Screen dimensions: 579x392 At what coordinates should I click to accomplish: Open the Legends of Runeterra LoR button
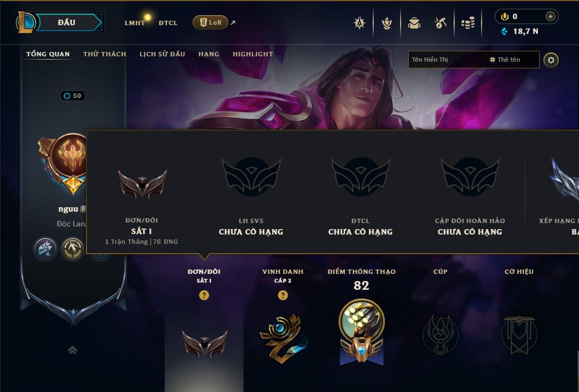pyautogui.click(x=210, y=22)
